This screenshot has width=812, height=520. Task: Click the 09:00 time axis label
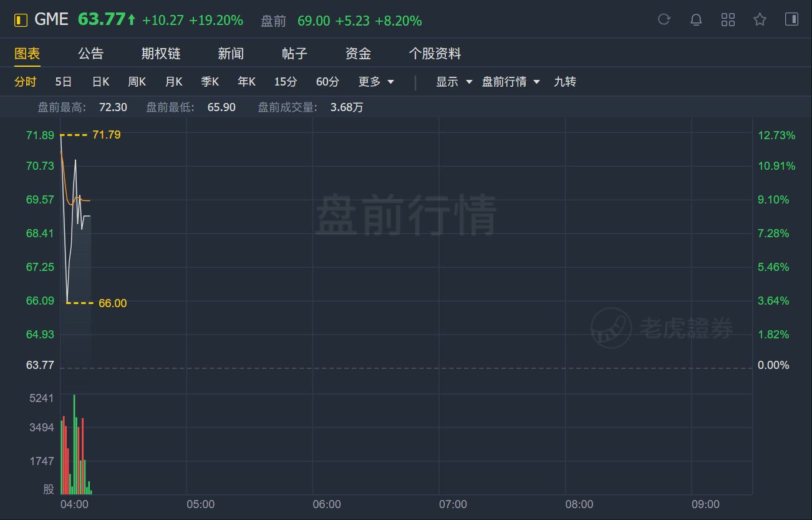705,504
